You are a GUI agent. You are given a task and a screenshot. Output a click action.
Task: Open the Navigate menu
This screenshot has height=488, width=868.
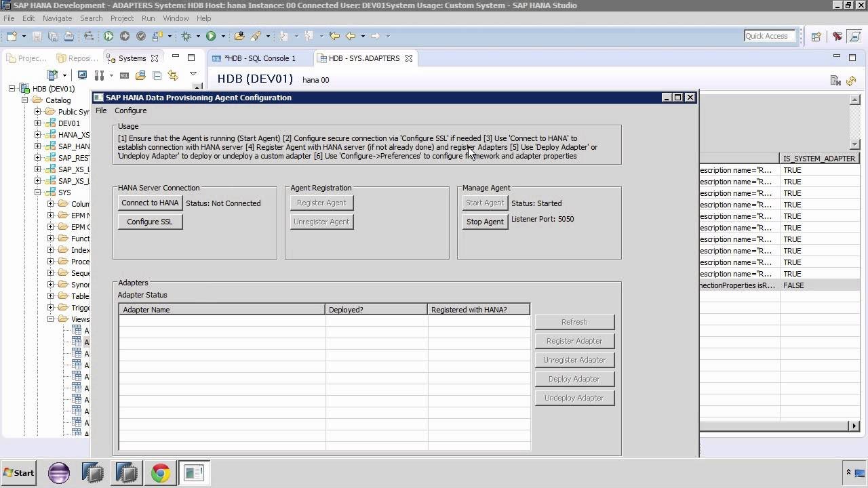click(57, 18)
